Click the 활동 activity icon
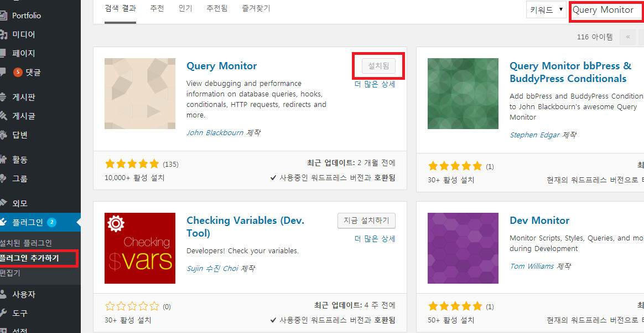This screenshot has height=333, width=644. click(x=3, y=160)
